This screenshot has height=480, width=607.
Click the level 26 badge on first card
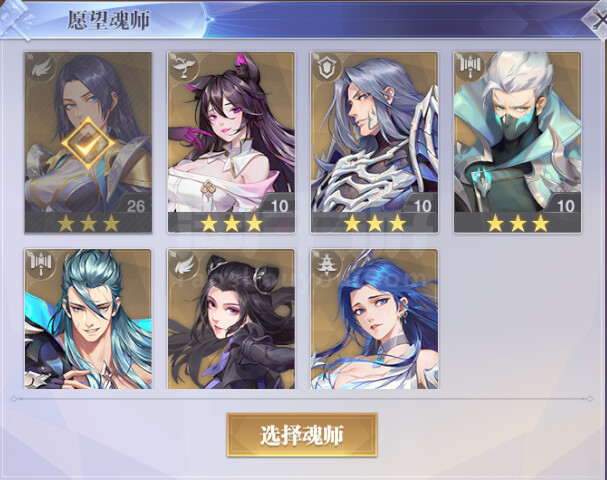click(135, 206)
